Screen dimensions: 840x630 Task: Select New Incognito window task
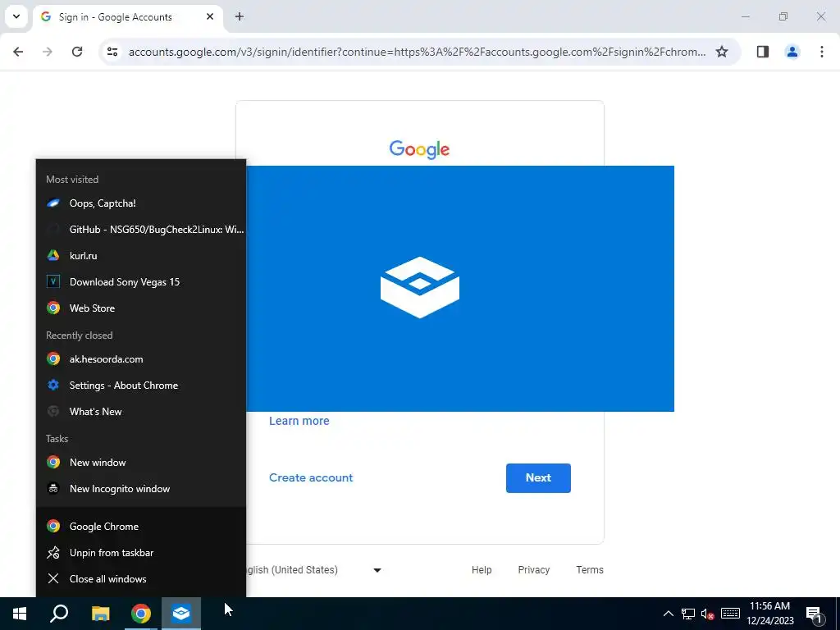click(x=141, y=489)
